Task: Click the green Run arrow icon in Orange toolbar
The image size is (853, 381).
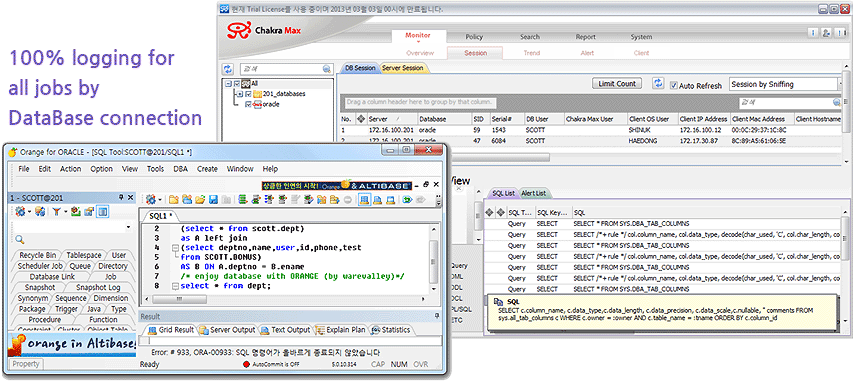Action: [406, 200]
